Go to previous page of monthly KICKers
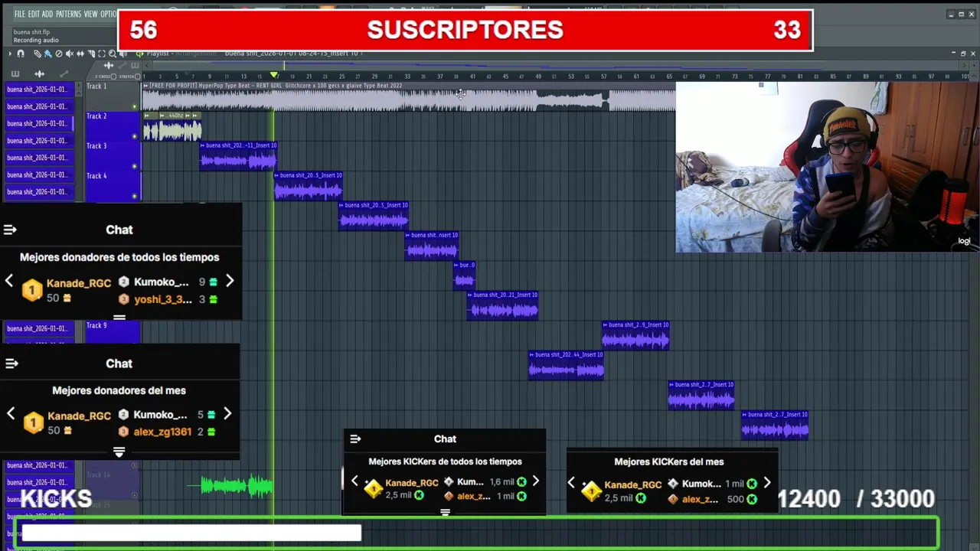 click(x=571, y=483)
